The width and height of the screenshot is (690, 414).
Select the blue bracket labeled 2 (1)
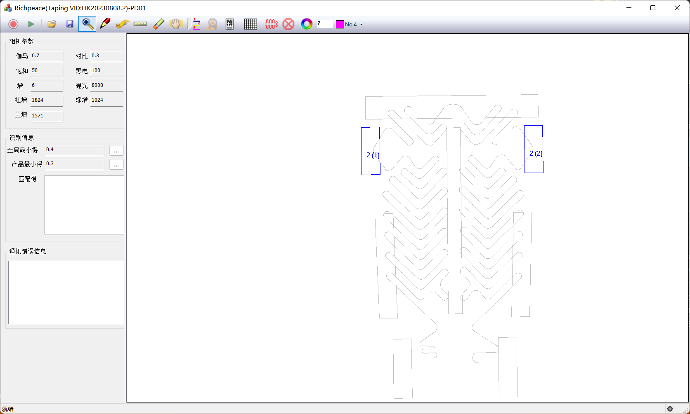pyautogui.click(x=371, y=152)
